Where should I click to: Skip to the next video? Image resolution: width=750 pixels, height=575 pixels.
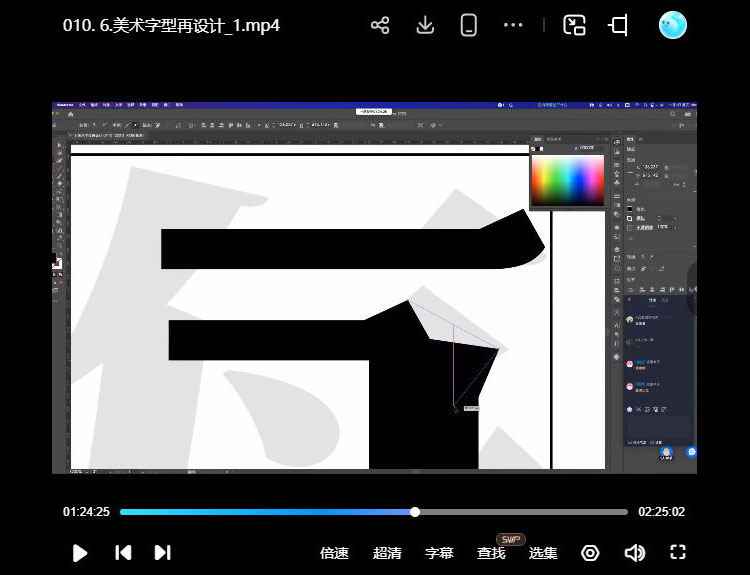pyautogui.click(x=163, y=552)
